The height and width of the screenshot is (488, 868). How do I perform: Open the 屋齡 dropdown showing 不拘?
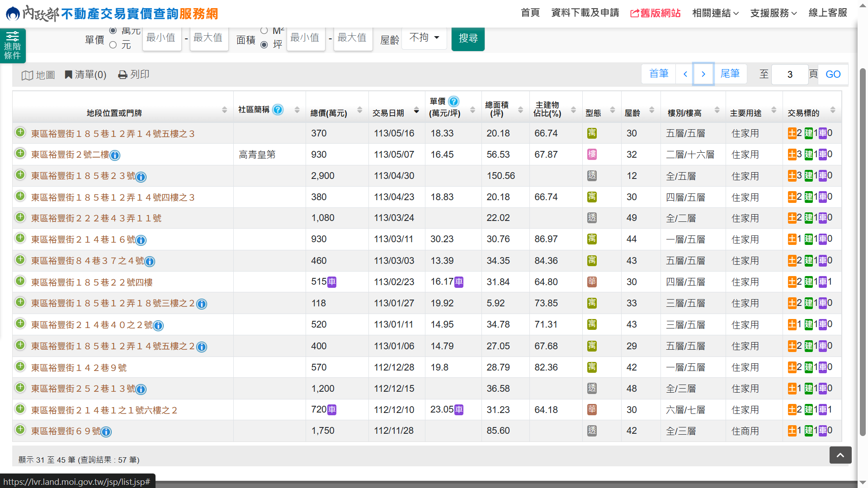coord(424,38)
